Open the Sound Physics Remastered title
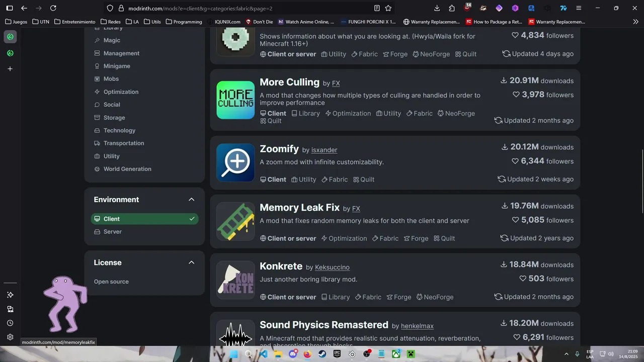 [x=324, y=325]
